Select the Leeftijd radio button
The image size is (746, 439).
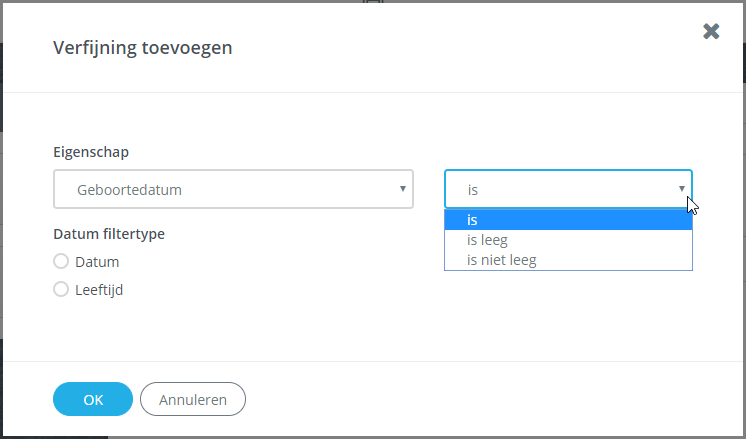coord(61,289)
